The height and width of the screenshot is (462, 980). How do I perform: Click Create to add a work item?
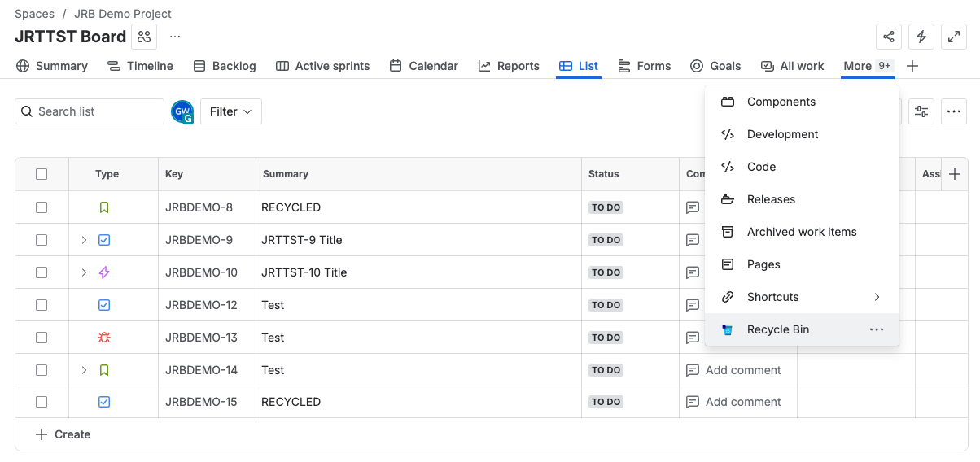(x=63, y=434)
